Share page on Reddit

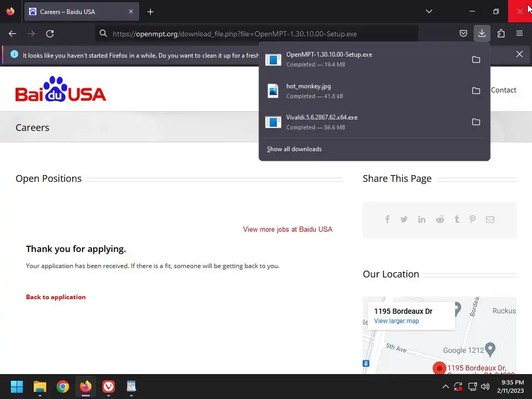click(x=440, y=220)
